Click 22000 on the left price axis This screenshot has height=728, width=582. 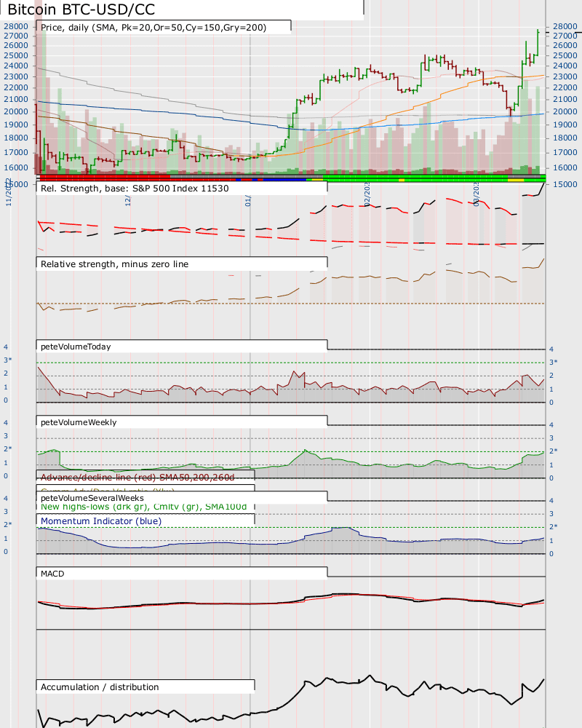(16, 87)
